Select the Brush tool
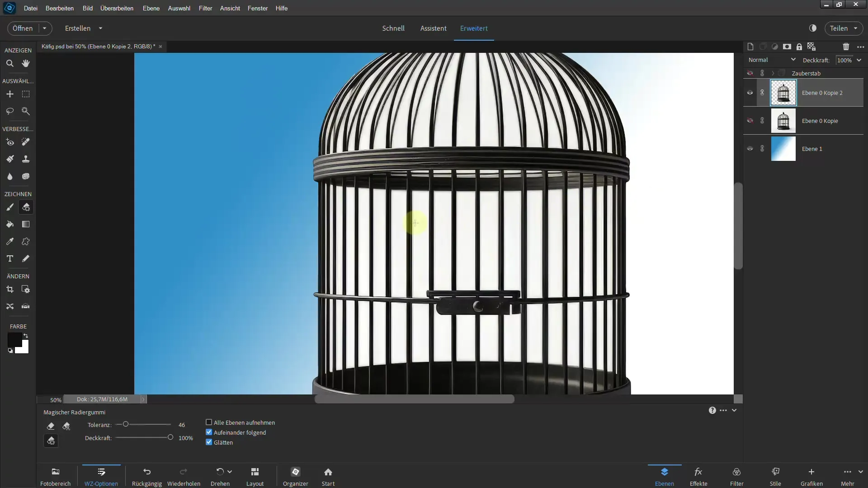The image size is (868, 488). click(x=9, y=207)
